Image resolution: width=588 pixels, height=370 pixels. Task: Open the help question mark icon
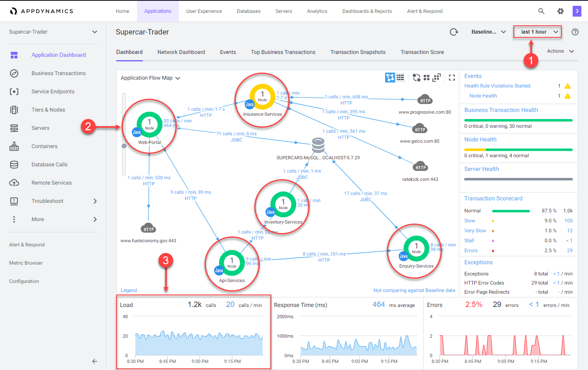point(575,32)
